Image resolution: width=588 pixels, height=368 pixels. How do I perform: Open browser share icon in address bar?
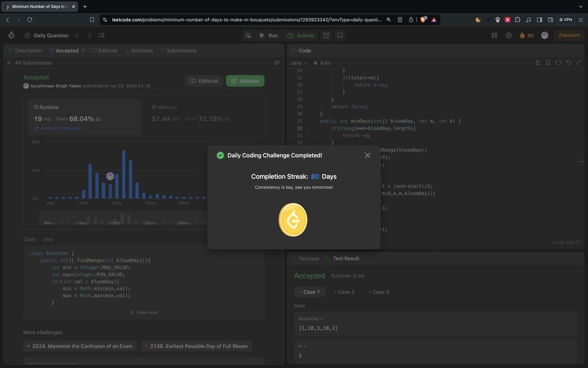coord(411,20)
